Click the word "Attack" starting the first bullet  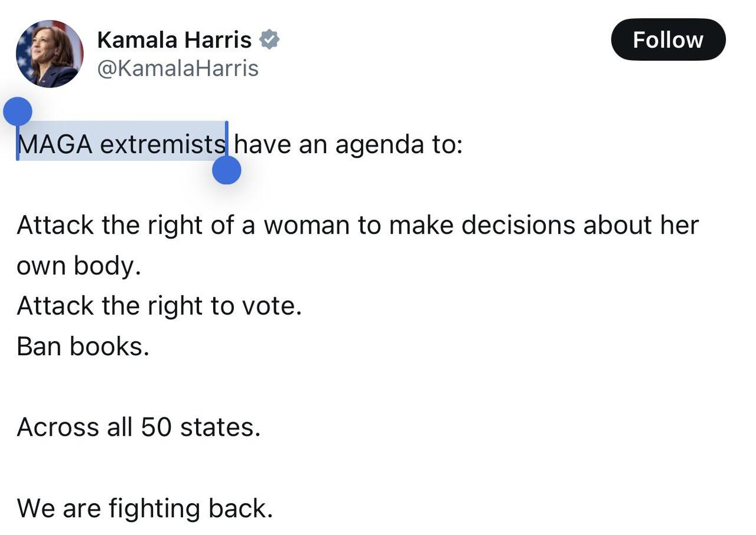(x=55, y=225)
